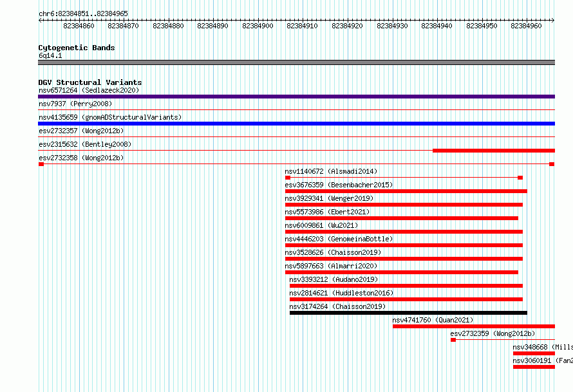The height and width of the screenshot is (392, 573).
Task: Open the nsv3393212 (Audano2019) label
Action: tap(333, 279)
